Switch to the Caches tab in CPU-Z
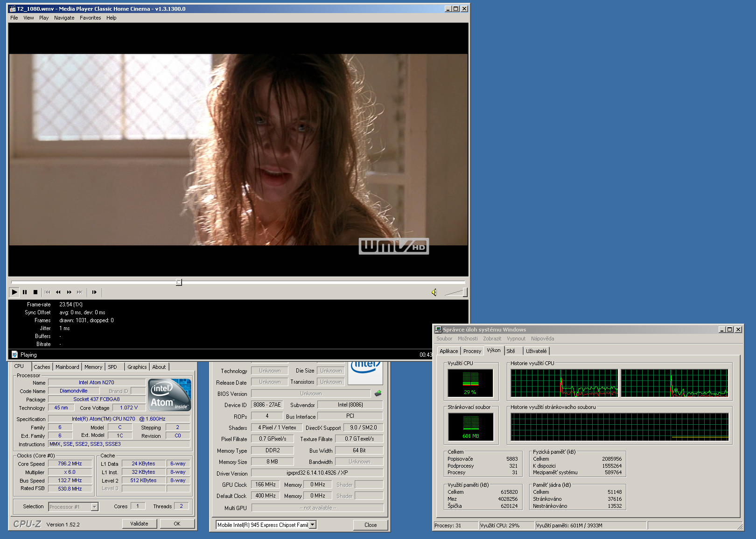 pos(42,367)
